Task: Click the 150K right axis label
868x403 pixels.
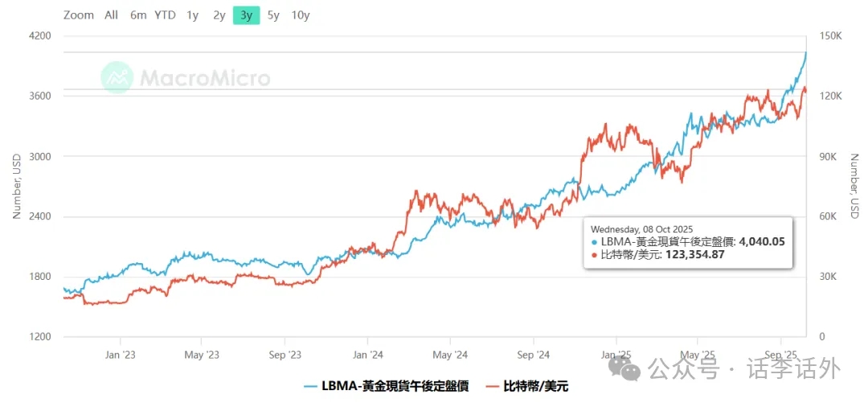Action: (x=830, y=36)
